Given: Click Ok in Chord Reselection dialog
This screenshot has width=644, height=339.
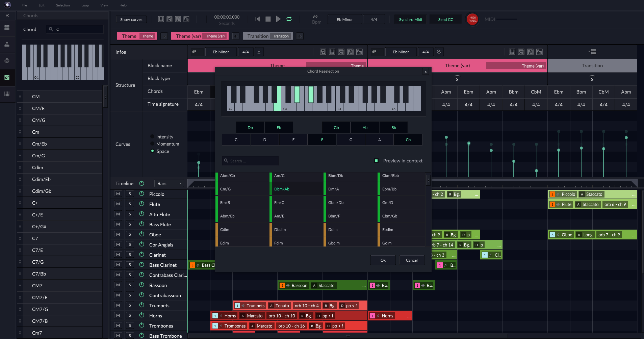Looking at the screenshot, I should pyautogui.click(x=383, y=260).
